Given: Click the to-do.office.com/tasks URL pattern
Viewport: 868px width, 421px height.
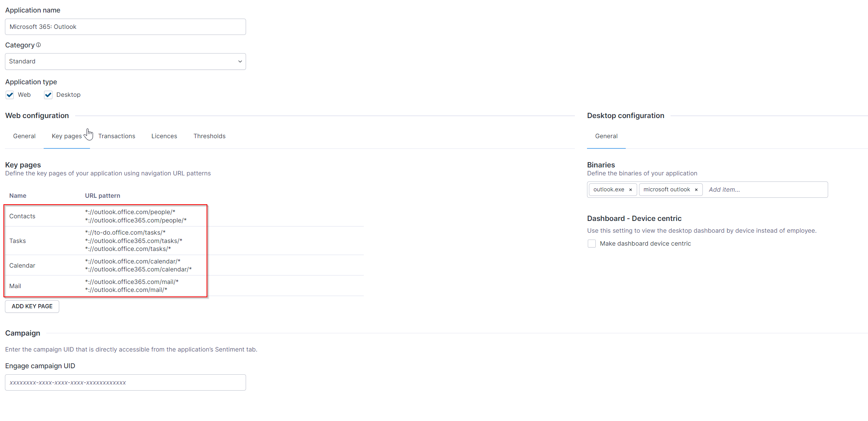Looking at the screenshot, I should coord(125,232).
